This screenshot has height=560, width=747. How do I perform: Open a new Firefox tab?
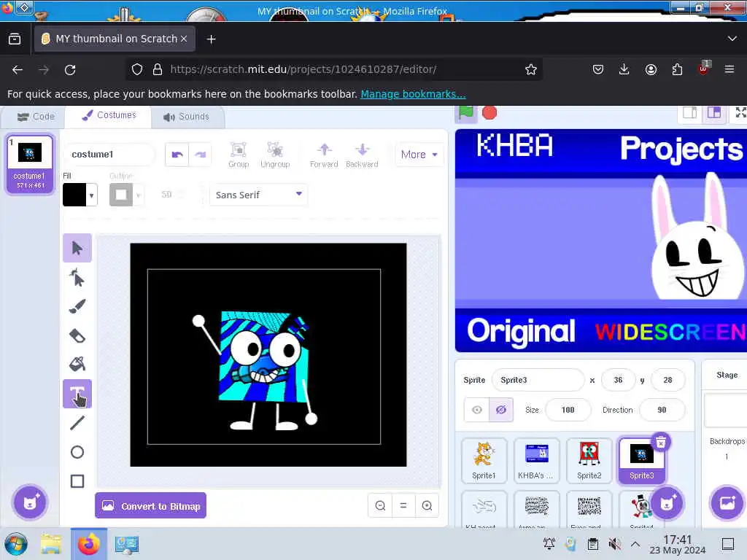(x=211, y=39)
